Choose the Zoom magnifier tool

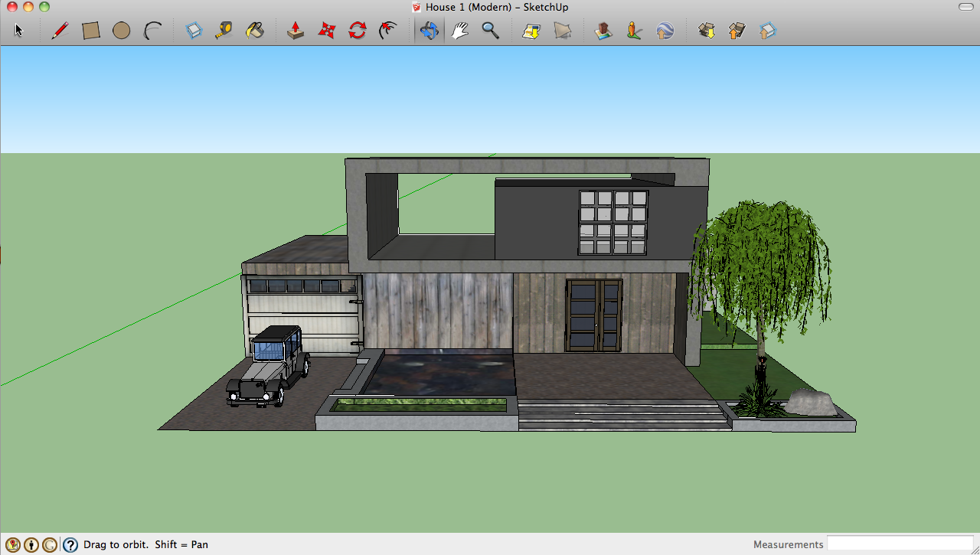(490, 31)
